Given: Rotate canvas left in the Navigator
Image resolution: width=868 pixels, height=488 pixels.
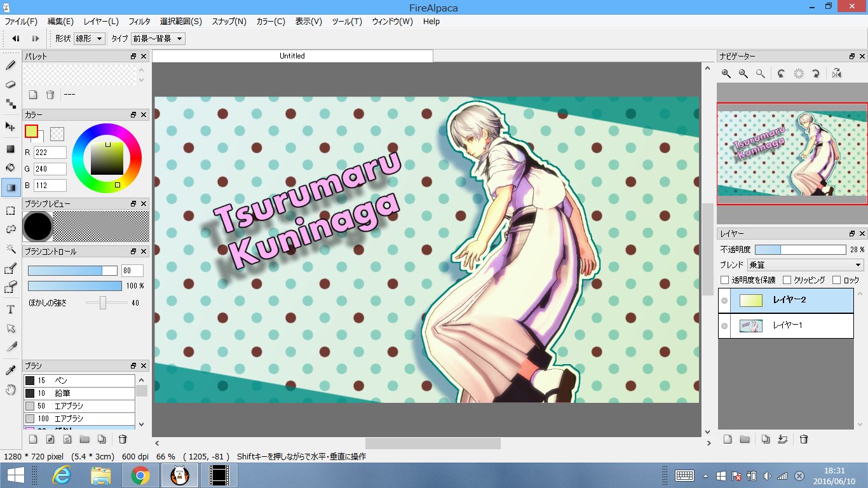Looking at the screenshot, I should [782, 74].
